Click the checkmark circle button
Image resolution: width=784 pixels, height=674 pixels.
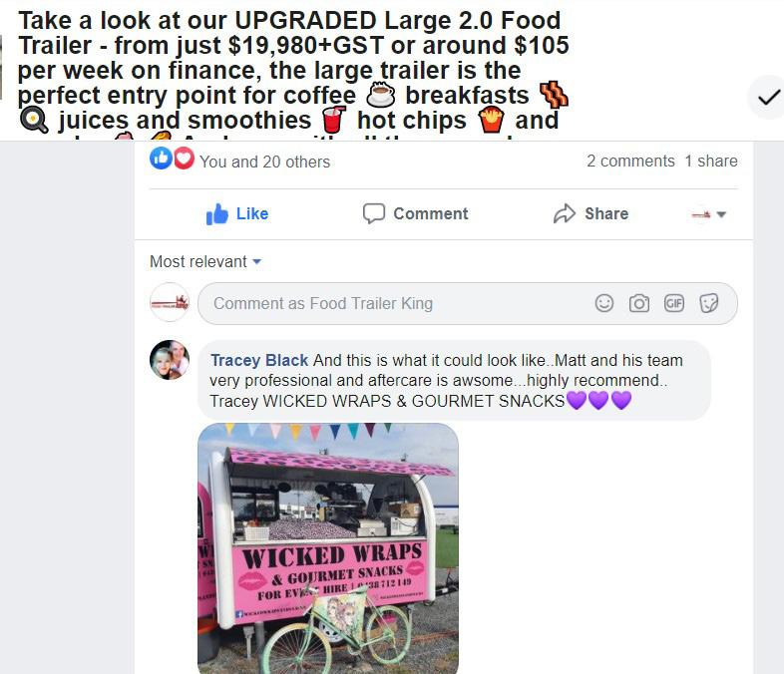[768, 98]
